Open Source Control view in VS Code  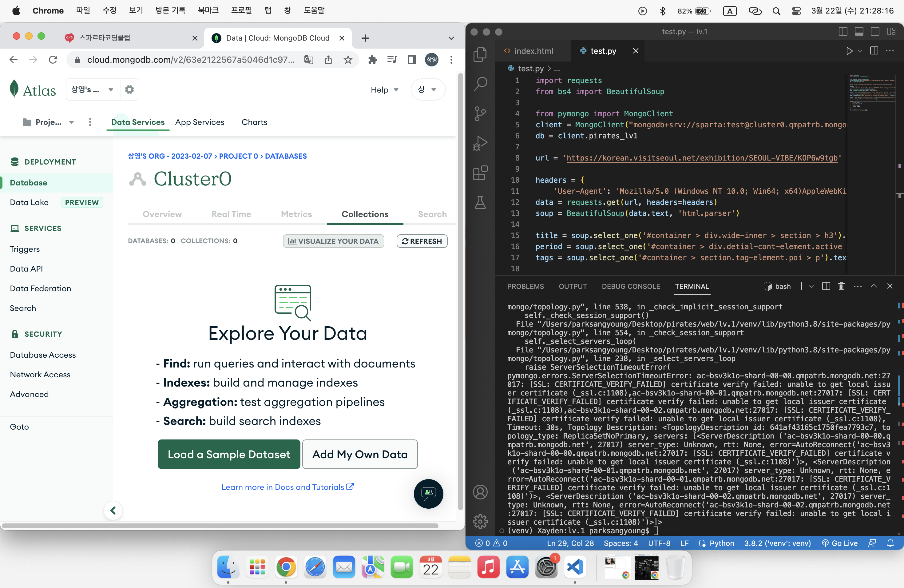(480, 113)
